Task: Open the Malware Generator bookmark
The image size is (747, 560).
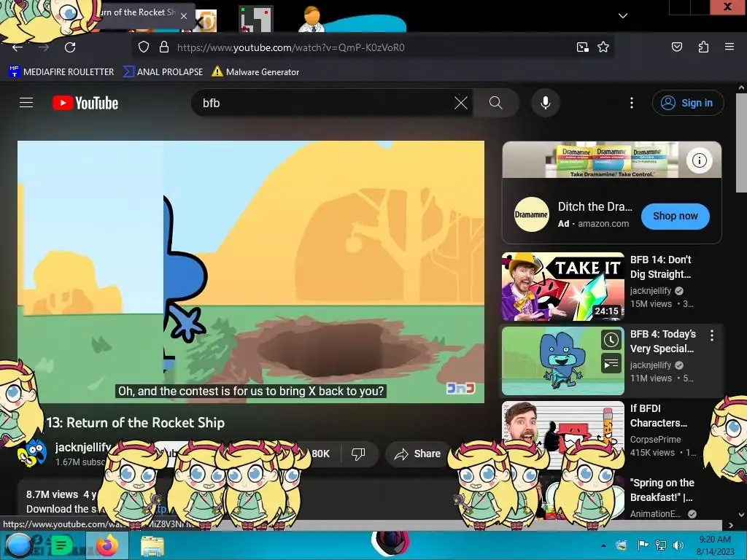Action: pos(255,72)
